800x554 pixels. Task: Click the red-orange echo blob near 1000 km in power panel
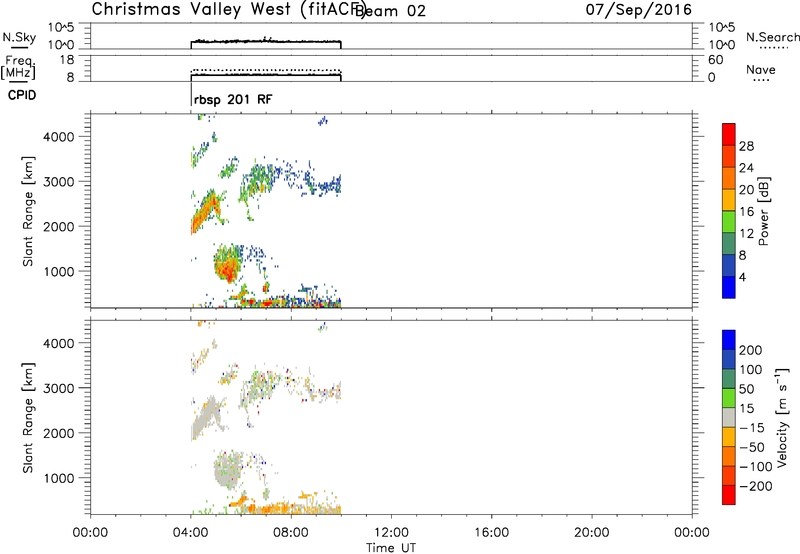pyautogui.click(x=228, y=264)
